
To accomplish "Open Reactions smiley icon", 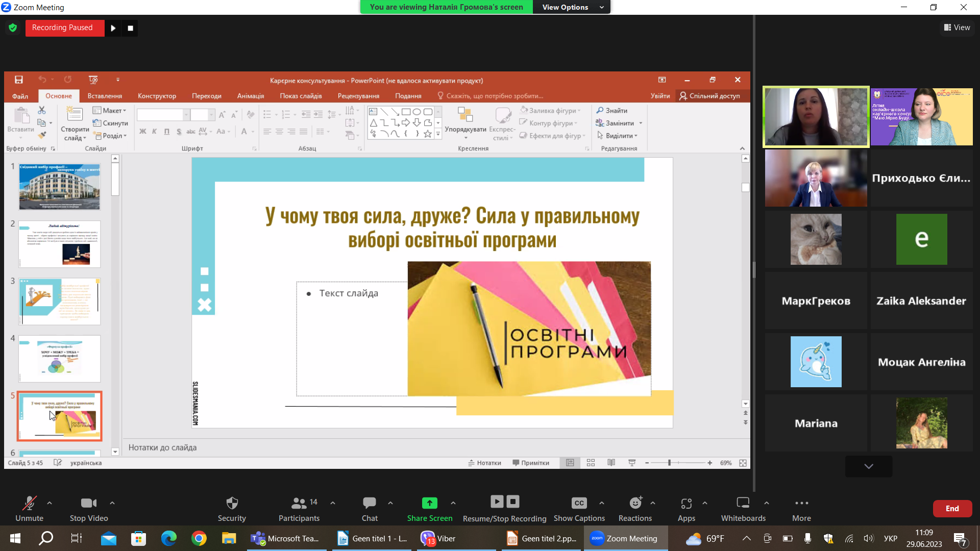I will [635, 504].
